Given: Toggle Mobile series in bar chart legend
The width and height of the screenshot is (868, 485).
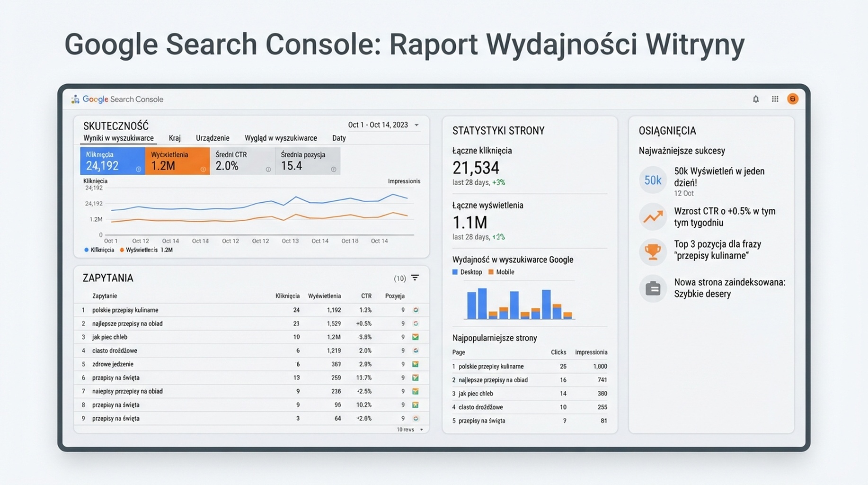Looking at the screenshot, I should coord(501,272).
